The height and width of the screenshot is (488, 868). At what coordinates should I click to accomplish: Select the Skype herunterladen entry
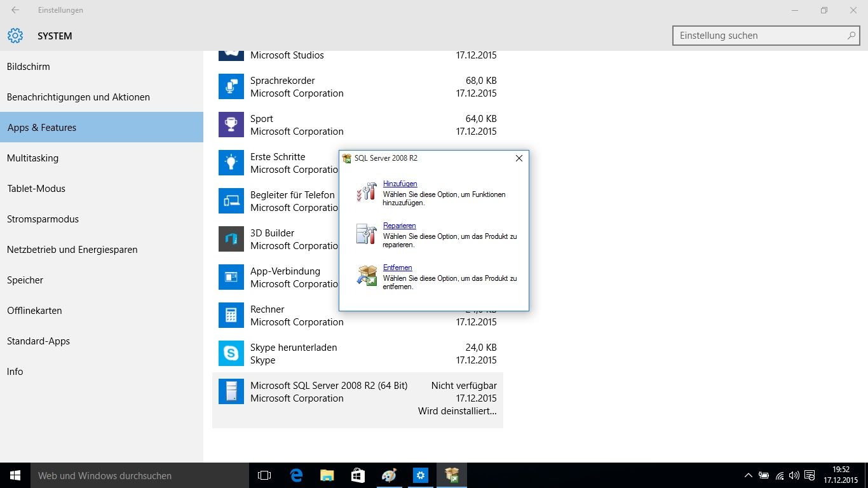coord(358,353)
